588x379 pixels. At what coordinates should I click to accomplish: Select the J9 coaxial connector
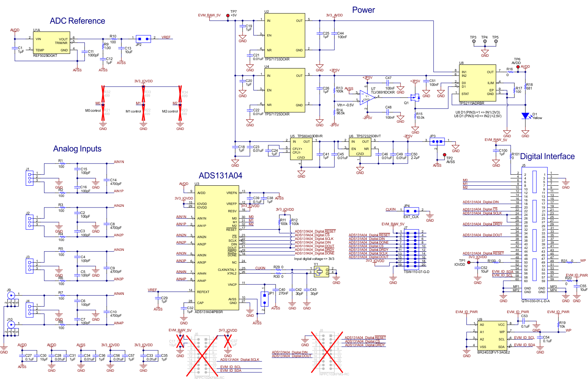pyautogui.click(x=11, y=295)
